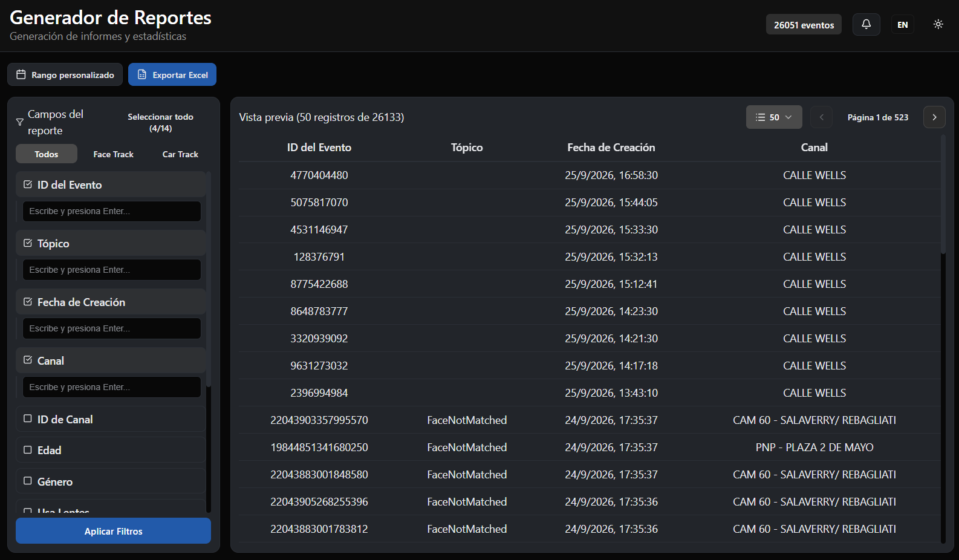959x560 pixels.
Task: Click Exportar Excel button
Action: 172,74
